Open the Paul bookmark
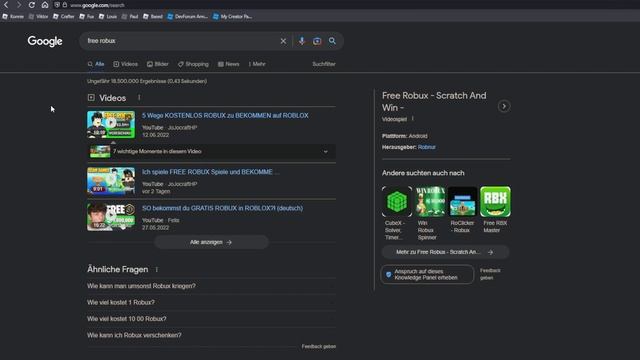The width and height of the screenshot is (640, 360). [x=130, y=17]
